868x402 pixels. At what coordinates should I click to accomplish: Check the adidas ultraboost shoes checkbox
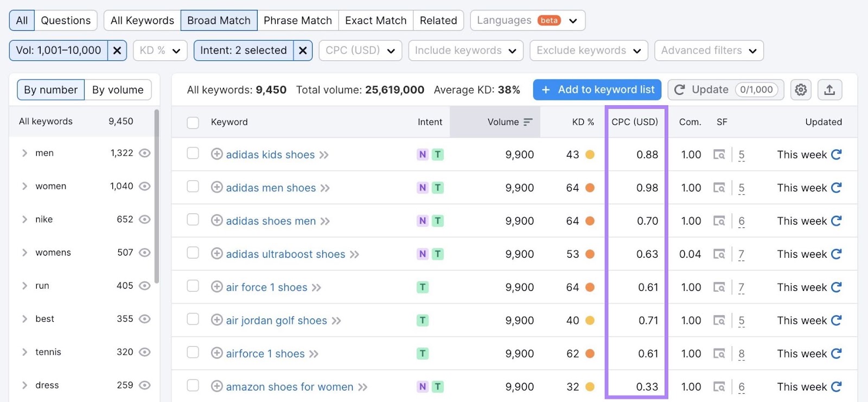pyautogui.click(x=193, y=253)
